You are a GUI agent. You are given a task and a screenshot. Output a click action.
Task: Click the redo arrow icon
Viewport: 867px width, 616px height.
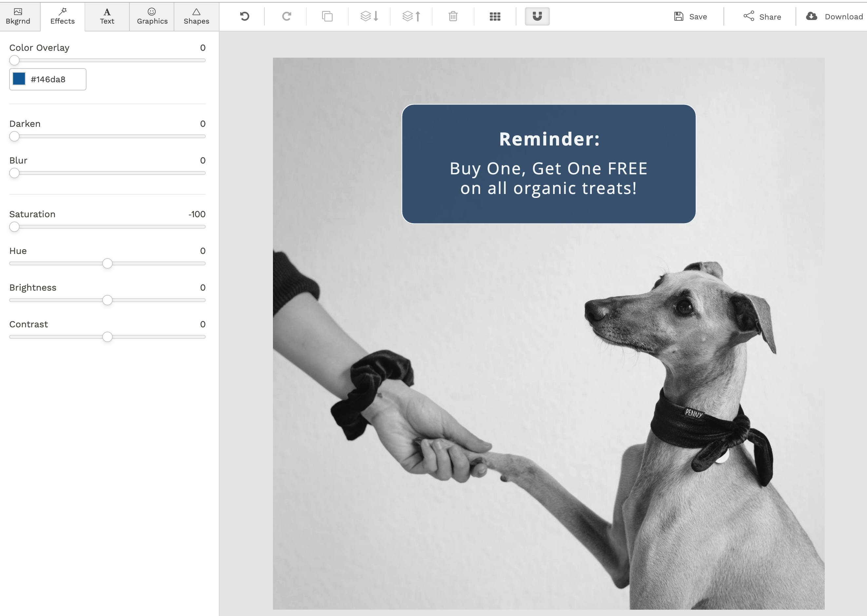pos(286,16)
